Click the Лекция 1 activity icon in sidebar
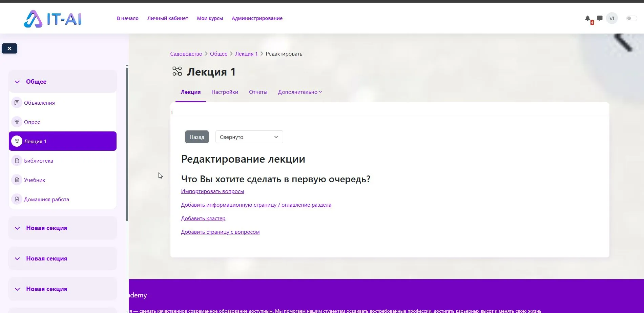The image size is (644, 313). coord(17,141)
